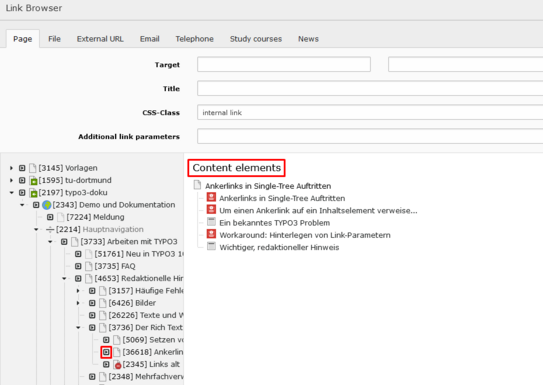Collapse [4653] Redaktionelle node arrow
This screenshot has width=543, height=385.
click(x=64, y=279)
